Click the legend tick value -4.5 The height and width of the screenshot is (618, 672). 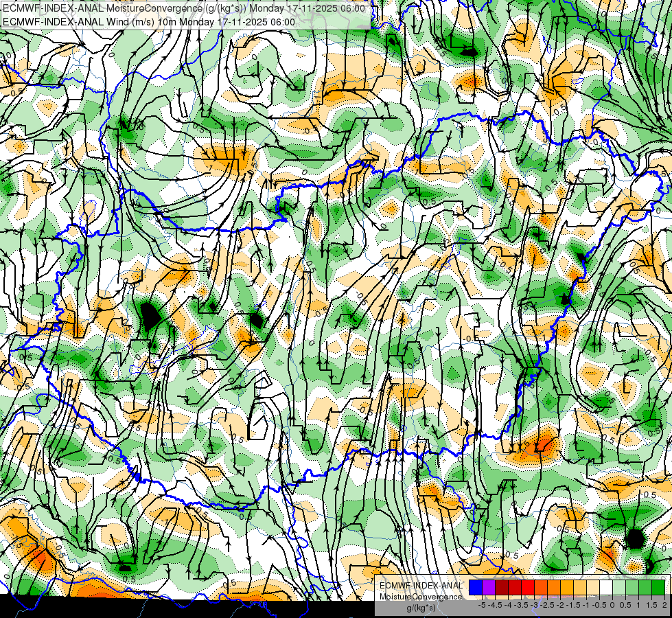[496, 605]
